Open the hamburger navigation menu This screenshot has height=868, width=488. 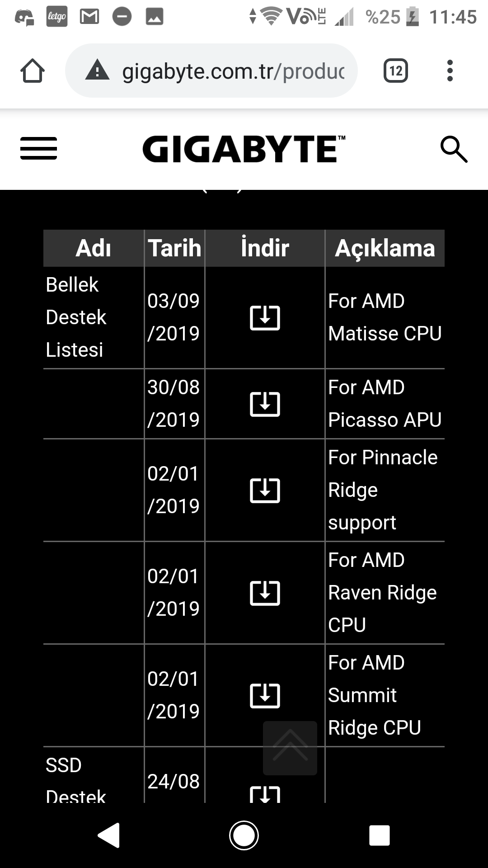pos(39,149)
